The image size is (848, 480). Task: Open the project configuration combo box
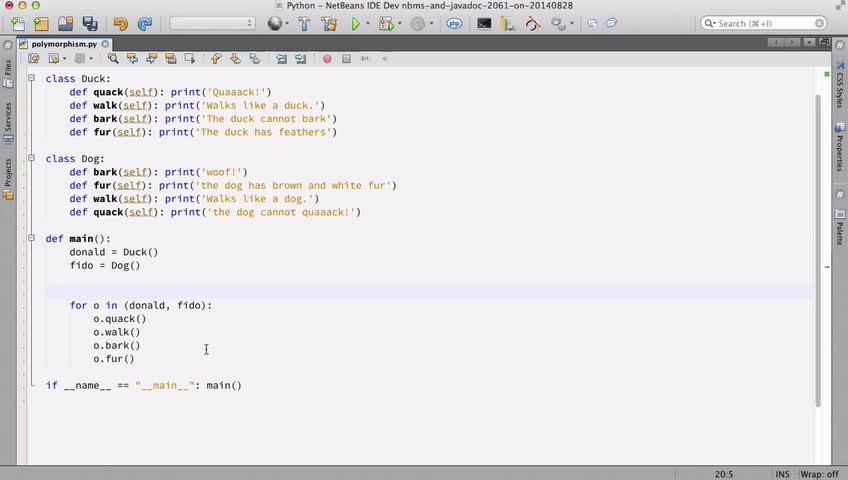coord(212,23)
